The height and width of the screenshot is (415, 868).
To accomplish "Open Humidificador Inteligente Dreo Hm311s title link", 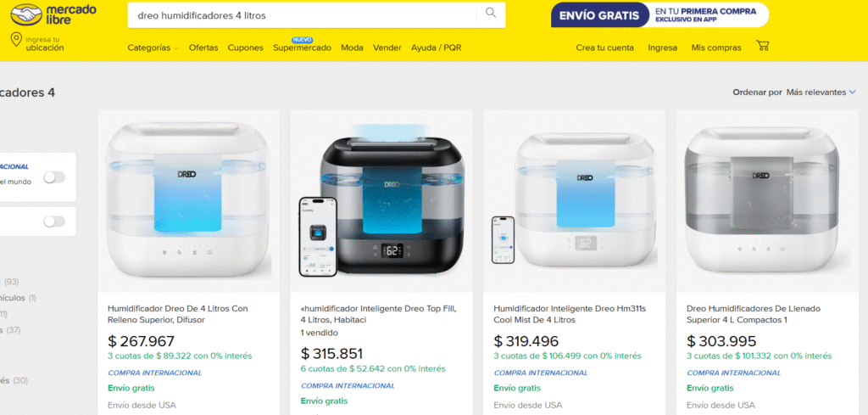I will pos(570,314).
